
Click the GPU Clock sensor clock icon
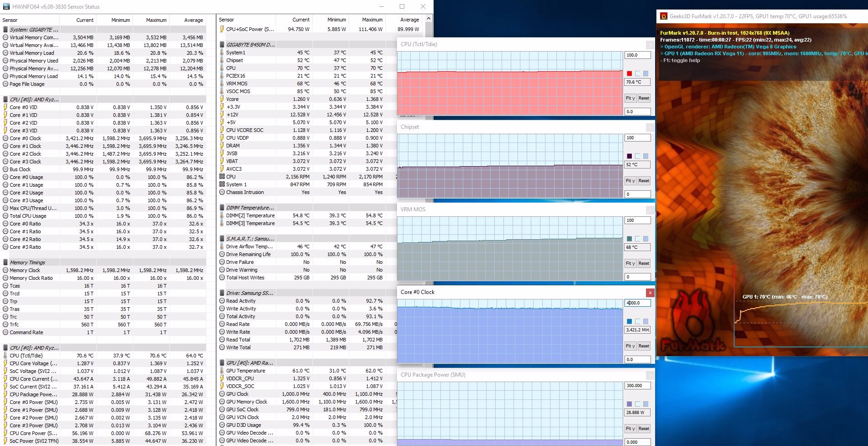(222, 394)
